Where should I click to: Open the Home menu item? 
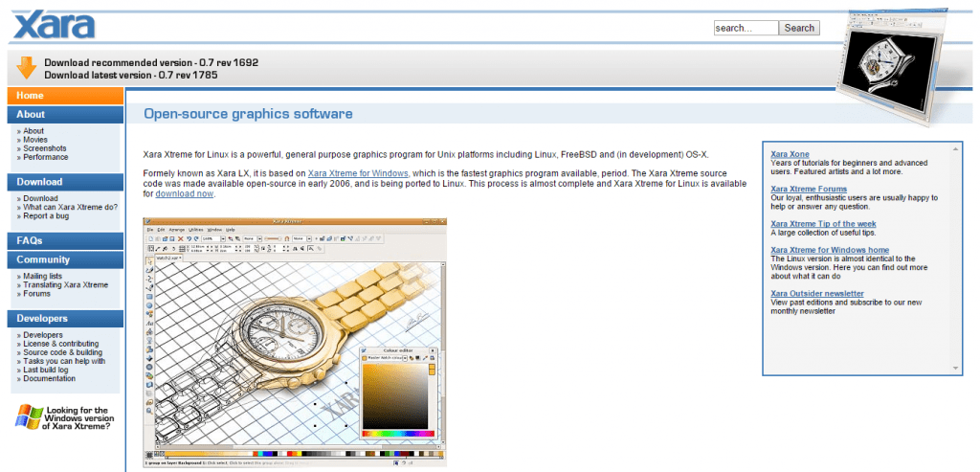pos(66,96)
